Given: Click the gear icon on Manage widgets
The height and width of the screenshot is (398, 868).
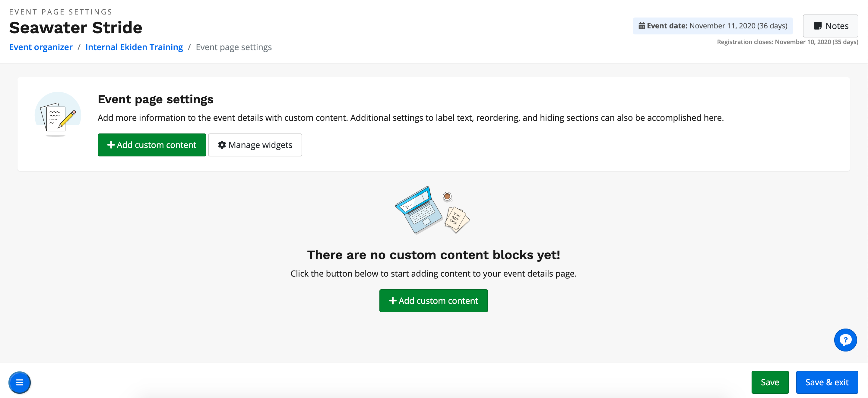Looking at the screenshot, I should tap(222, 145).
